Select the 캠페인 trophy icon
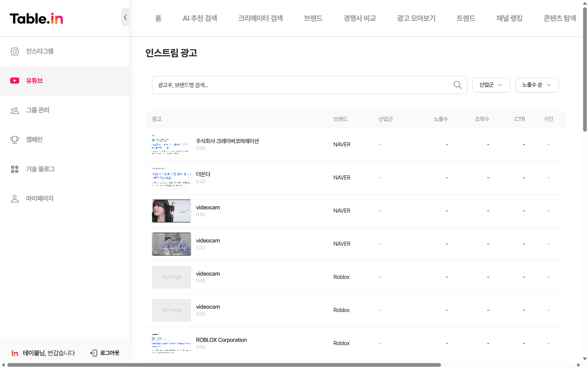The image size is (588, 368). click(x=15, y=139)
